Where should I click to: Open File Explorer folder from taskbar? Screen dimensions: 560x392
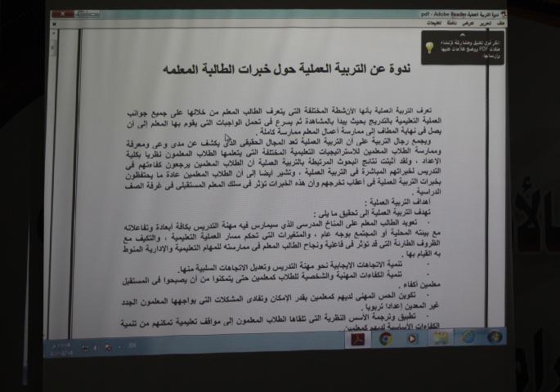point(440,337)
